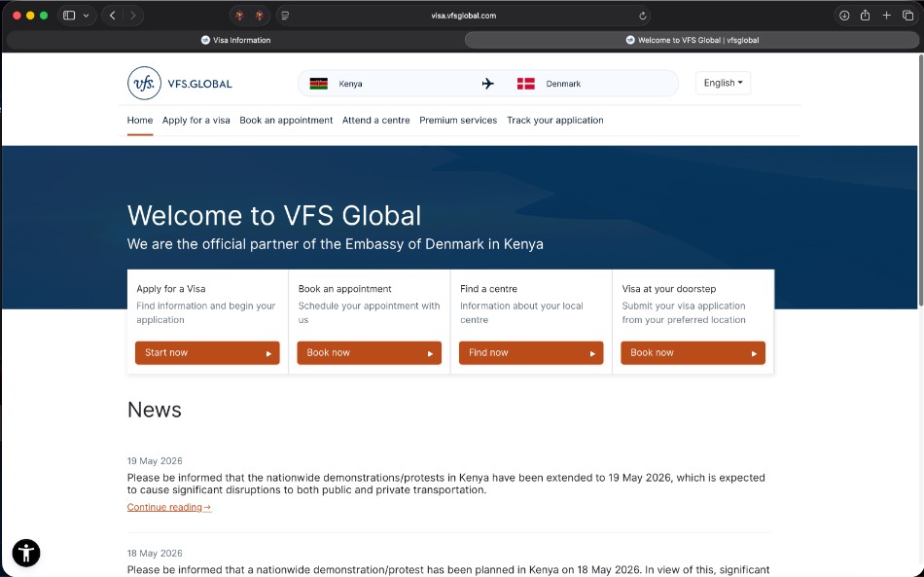This screenshot has height=577, width=924.
Task: Open Track your application menu item
Action: pyautogui.click(x=555, y=121)
